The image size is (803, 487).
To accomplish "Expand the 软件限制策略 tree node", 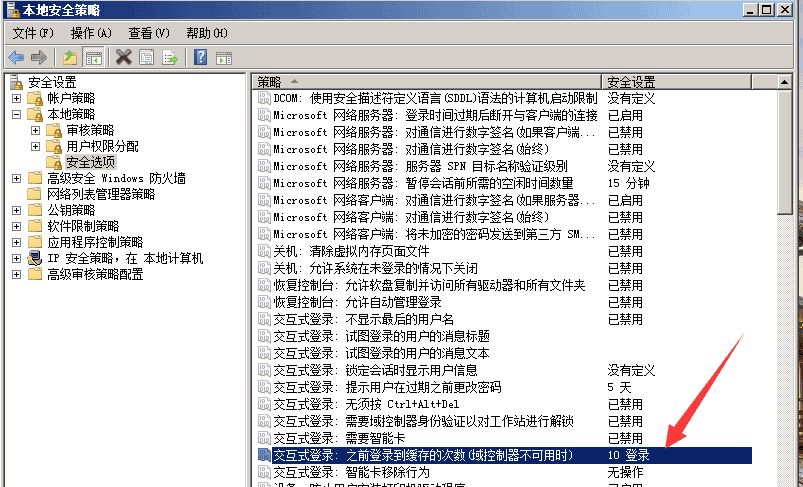I will coord(16,226).
